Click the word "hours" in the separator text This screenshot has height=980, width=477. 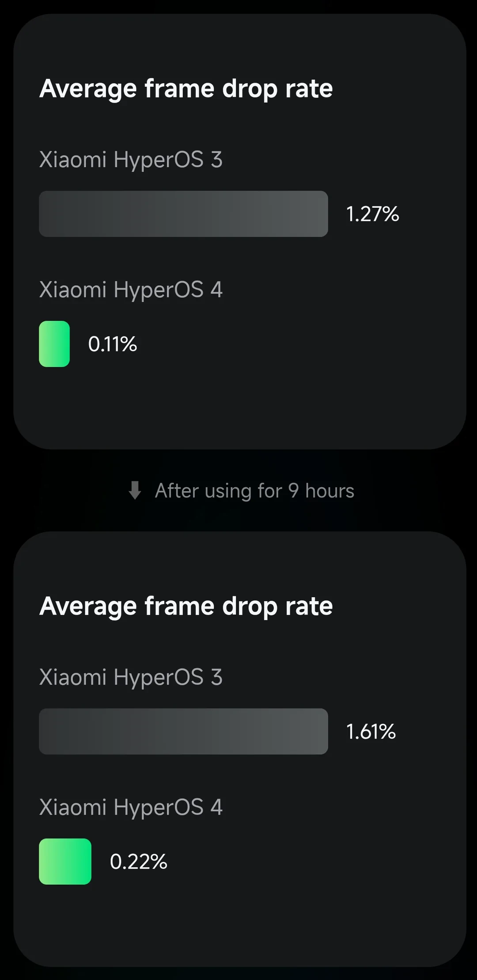tap(330, 491)
